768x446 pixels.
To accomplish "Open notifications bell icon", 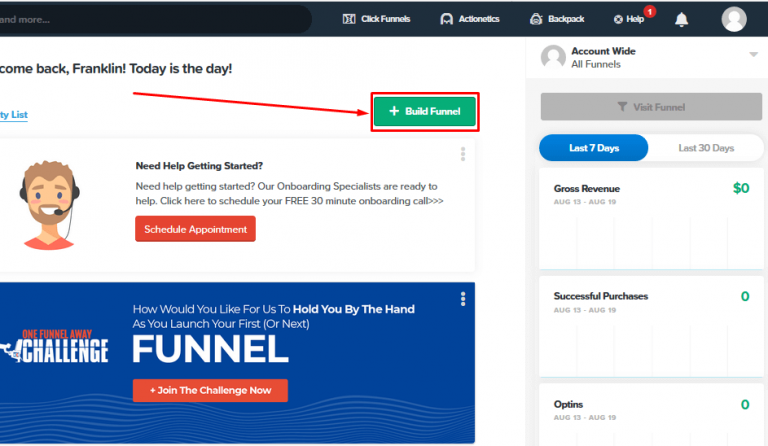I will pyautogui.click(x=681, y=20).
